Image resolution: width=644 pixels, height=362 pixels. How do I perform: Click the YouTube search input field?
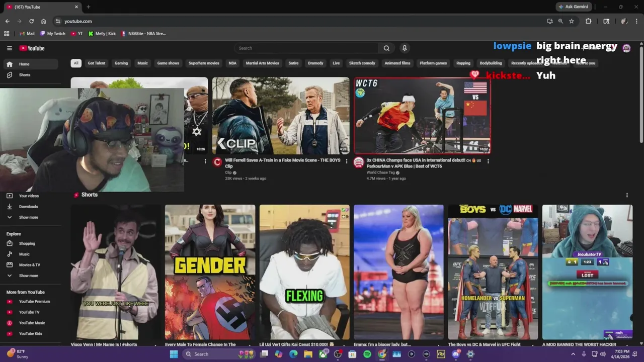pyautogui.click(x=306, y=48)
